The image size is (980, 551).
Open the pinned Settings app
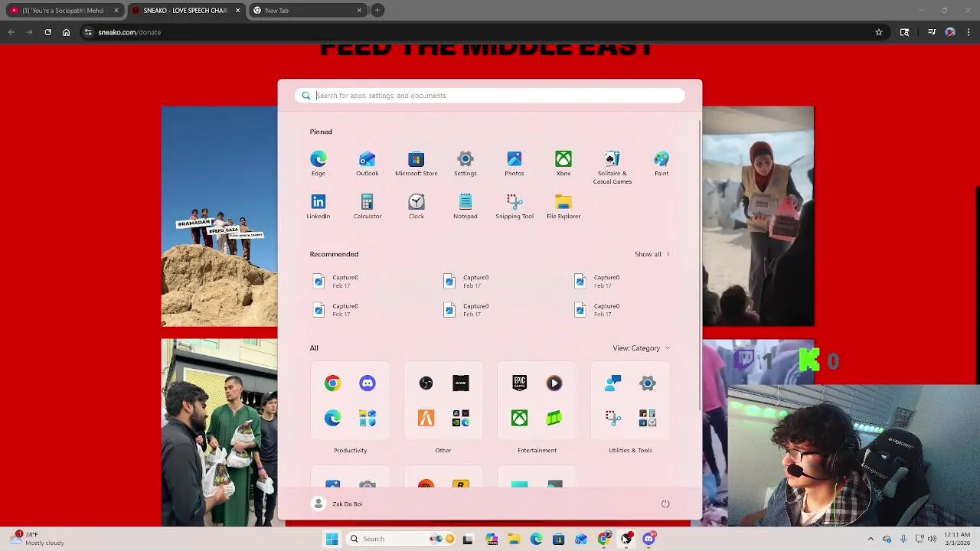[465, 164]
